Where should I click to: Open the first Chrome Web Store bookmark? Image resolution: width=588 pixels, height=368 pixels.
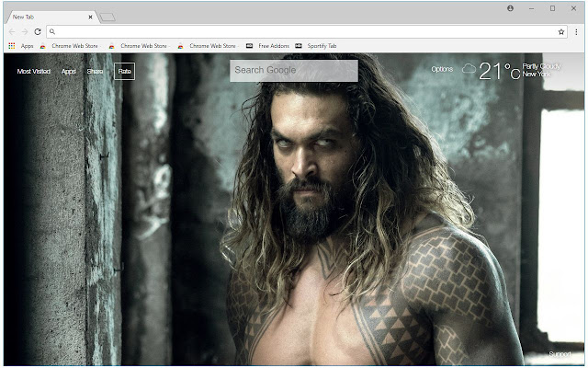coord(70,46)
